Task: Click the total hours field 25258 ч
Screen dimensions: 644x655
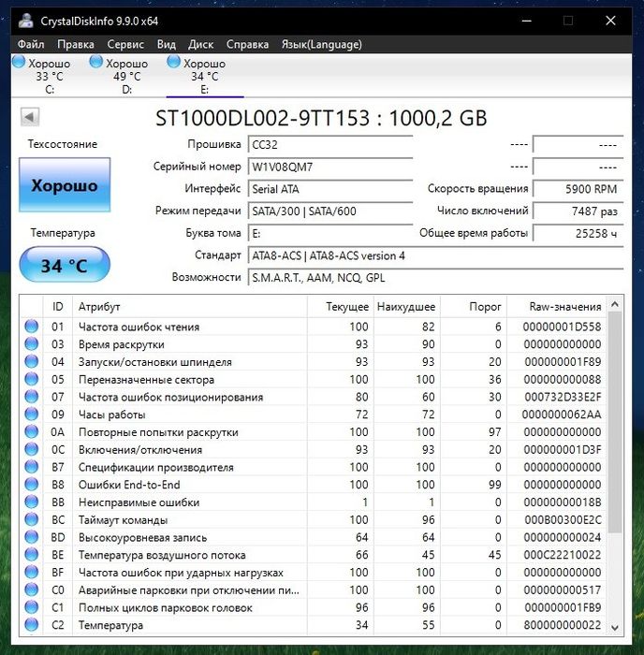Action: pyautogui.click(x=578, y=233)
